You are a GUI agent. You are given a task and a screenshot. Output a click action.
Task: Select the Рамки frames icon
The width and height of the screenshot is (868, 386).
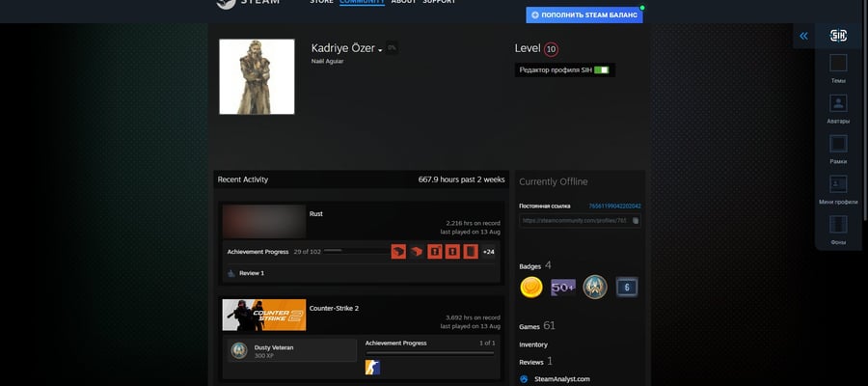click(838, 144)
